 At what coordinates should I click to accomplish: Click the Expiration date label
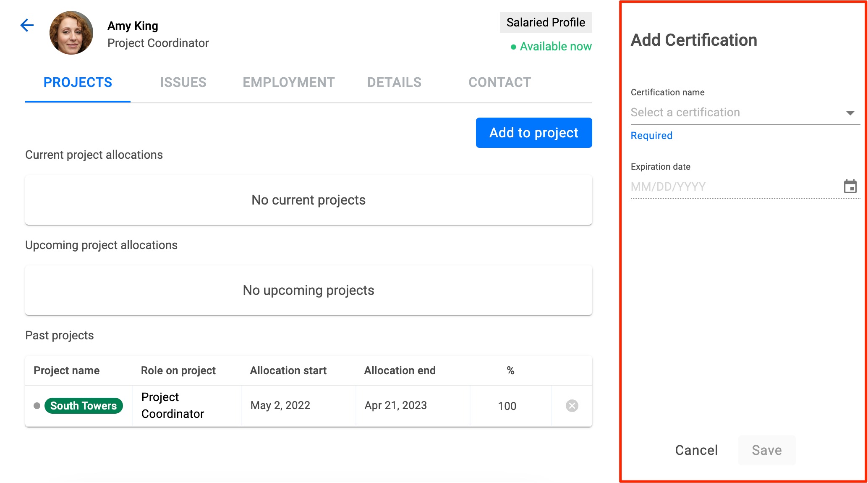660,167
